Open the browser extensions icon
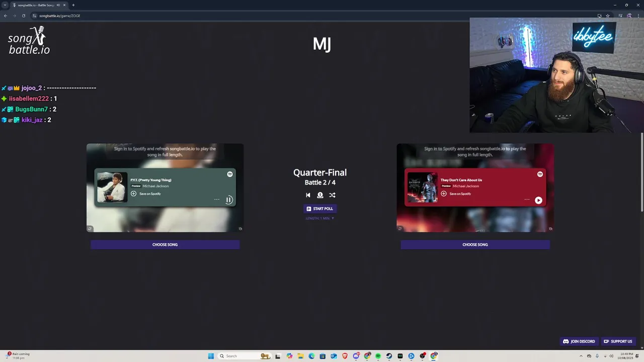 (620, 16)
